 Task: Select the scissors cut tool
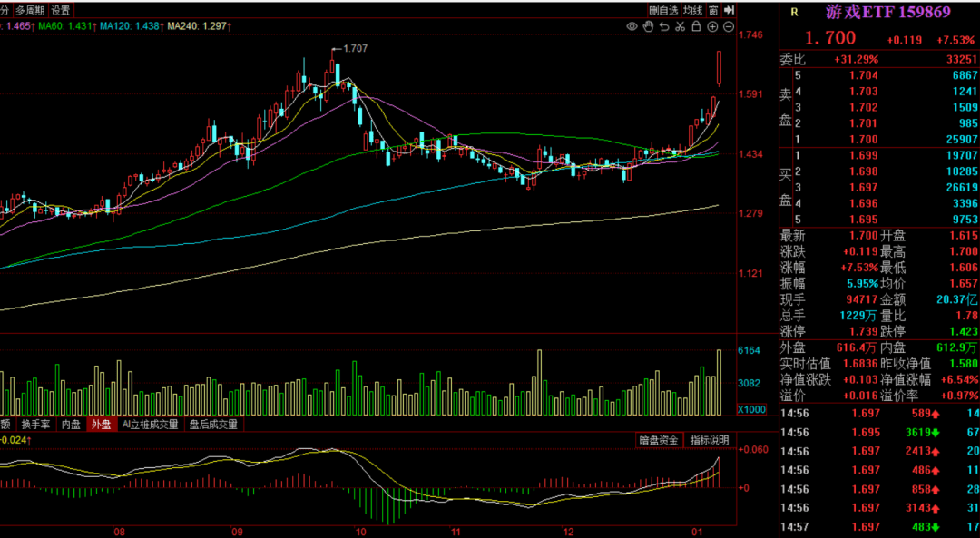(x=680, y=27)
